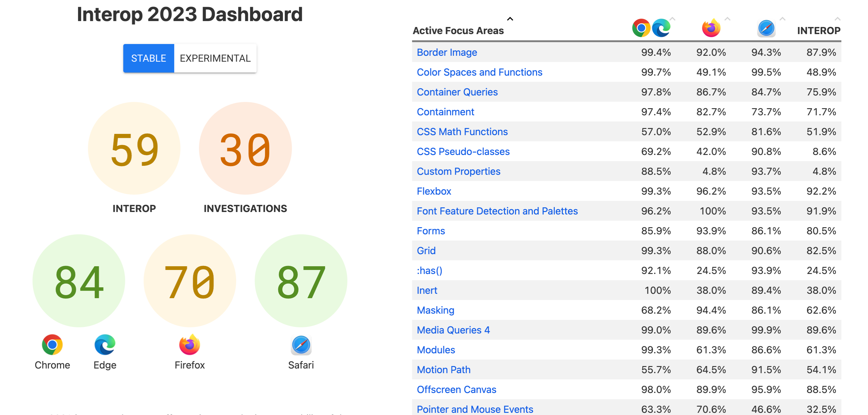Open the Offscreen Canvas link

coord(456,390)
